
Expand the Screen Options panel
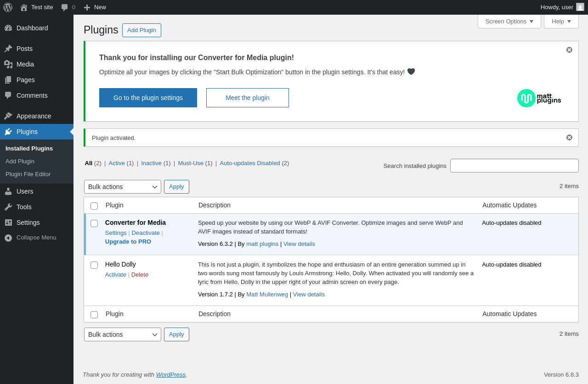tap(509, 21)
